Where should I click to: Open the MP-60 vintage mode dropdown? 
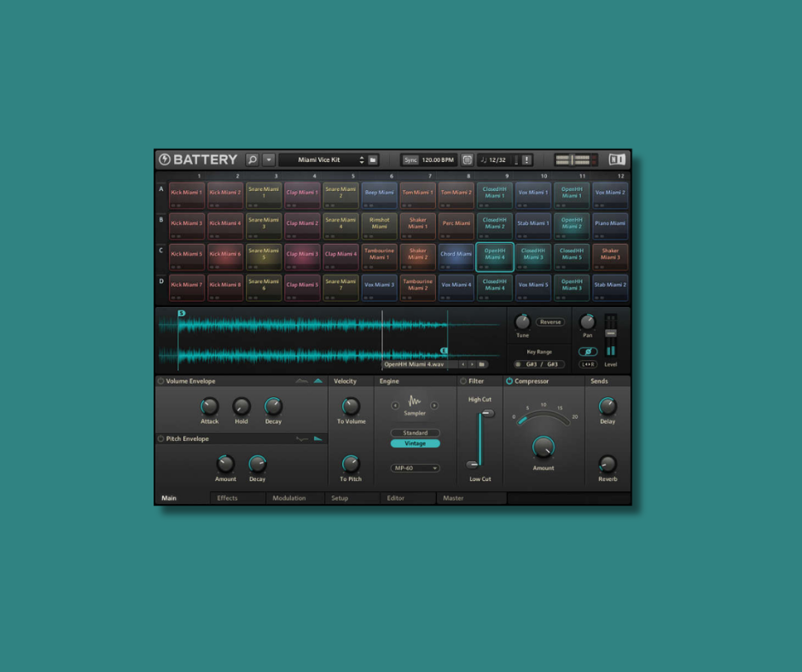[415, 468]
